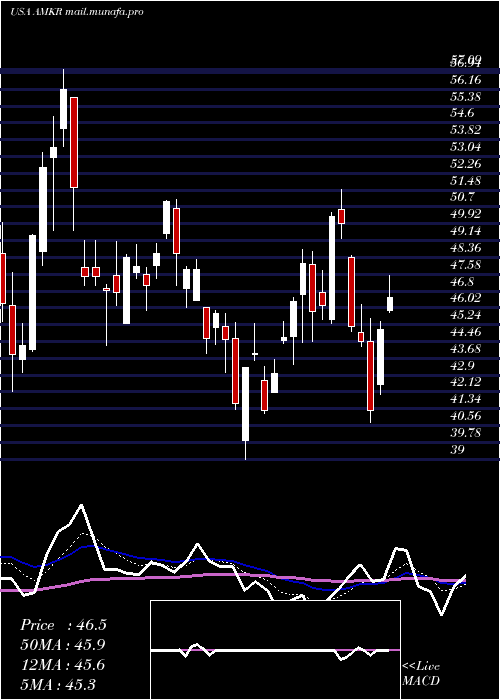Click the 50.7 price axis label

click(463, 197)
